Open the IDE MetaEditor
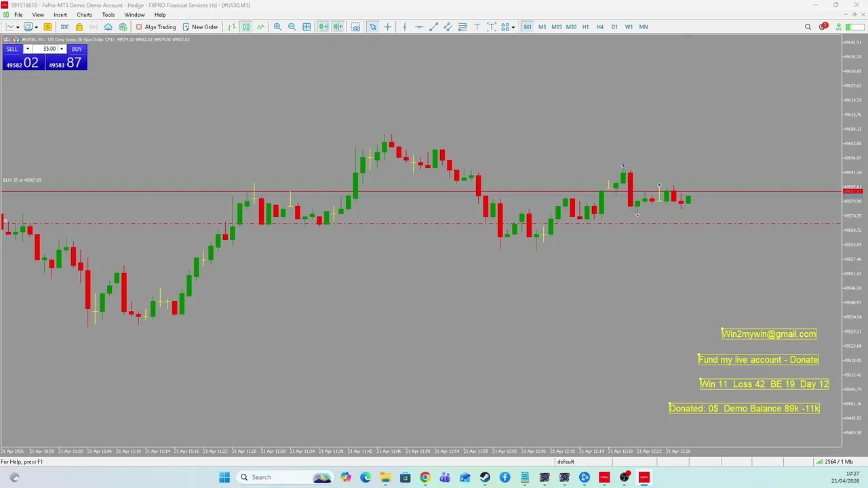The image size is (868, 488). click(x=64, y=27)
